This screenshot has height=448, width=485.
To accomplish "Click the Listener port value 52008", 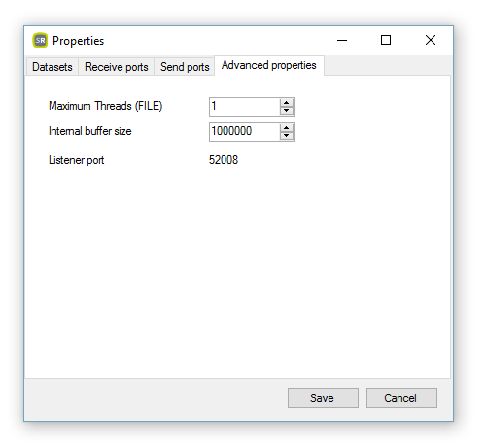I will 224,160.
